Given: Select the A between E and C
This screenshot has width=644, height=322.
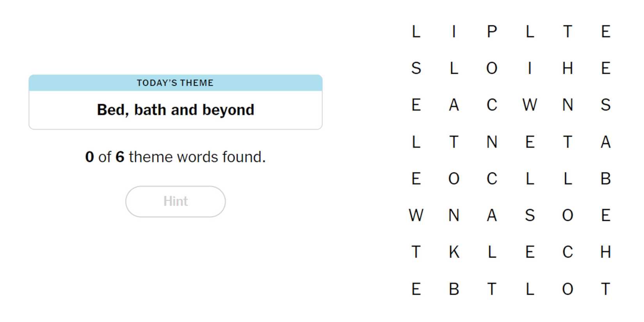Looking at the screenshot, I should click(x=454, y=105).
